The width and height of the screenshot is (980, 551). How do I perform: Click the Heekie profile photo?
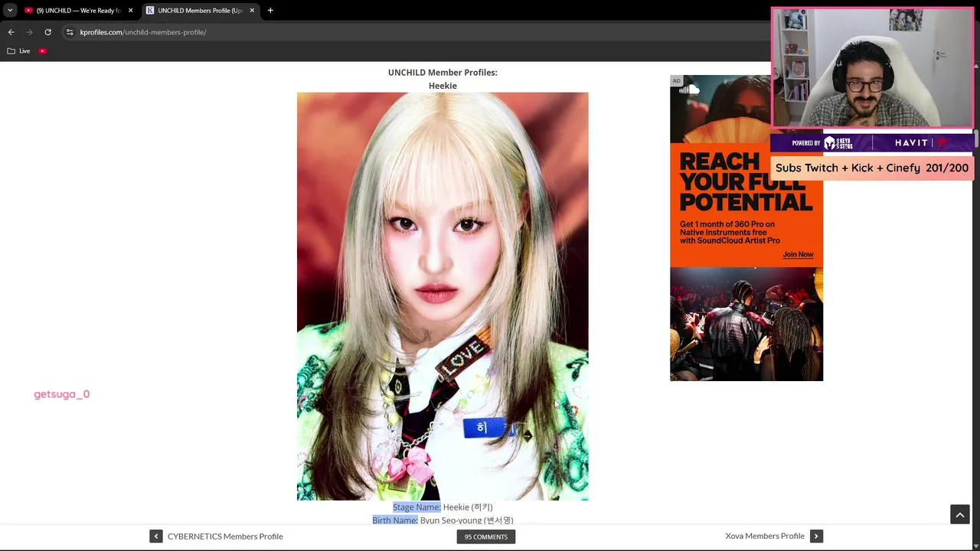[x=443, y=296]
